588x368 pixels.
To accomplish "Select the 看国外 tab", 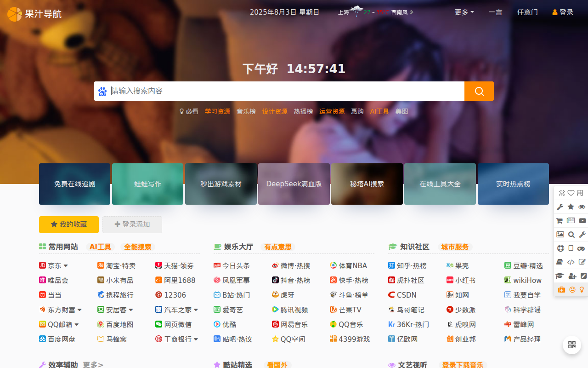I will pyautogui.click(x=277, y=365).
